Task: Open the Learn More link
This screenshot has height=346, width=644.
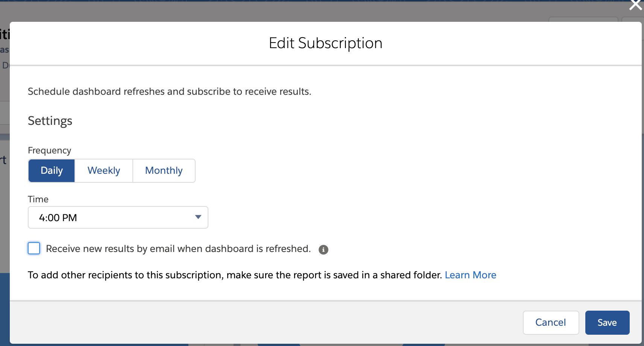Action: point(470,275)
